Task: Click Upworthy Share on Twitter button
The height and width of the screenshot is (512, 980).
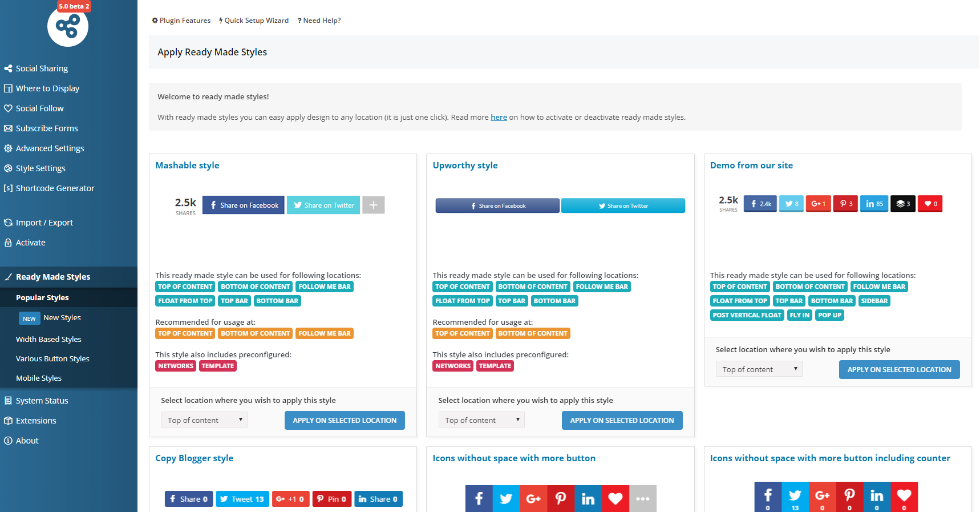Action: coord(623,205)
